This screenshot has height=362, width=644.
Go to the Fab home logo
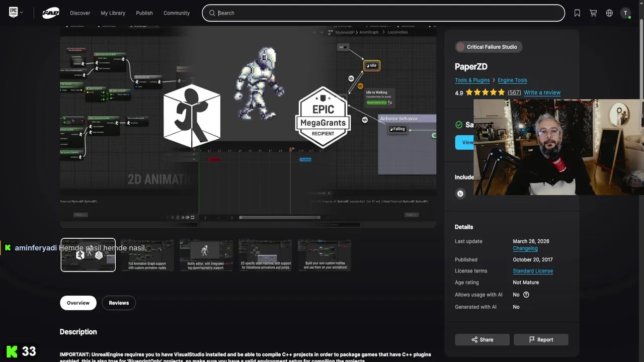tap(51, 13)
